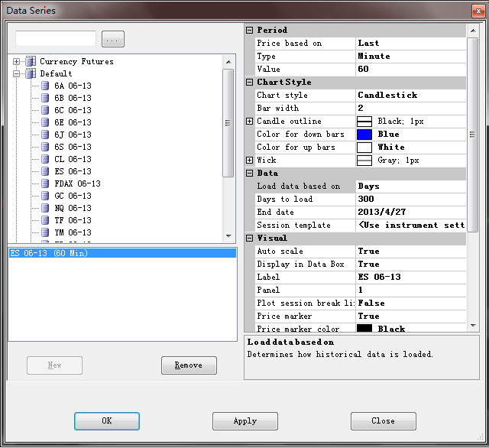
Task: Click the 6C 06-13 instrument icon
Action: point(45,110)
